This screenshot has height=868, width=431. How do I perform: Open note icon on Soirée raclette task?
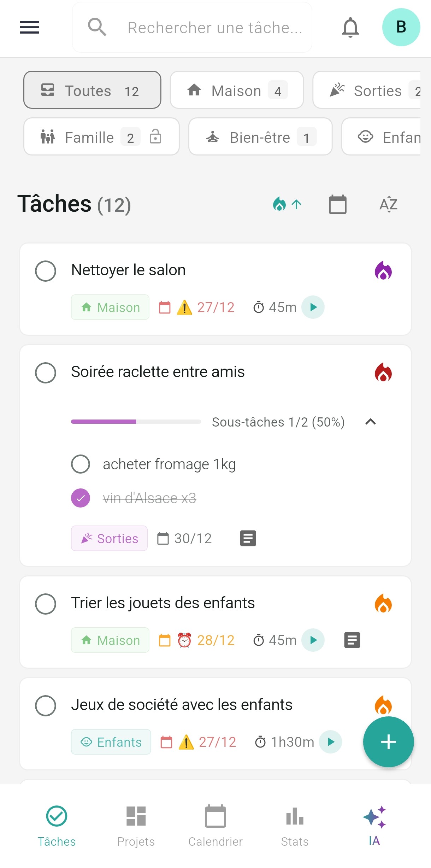[248, 538]
